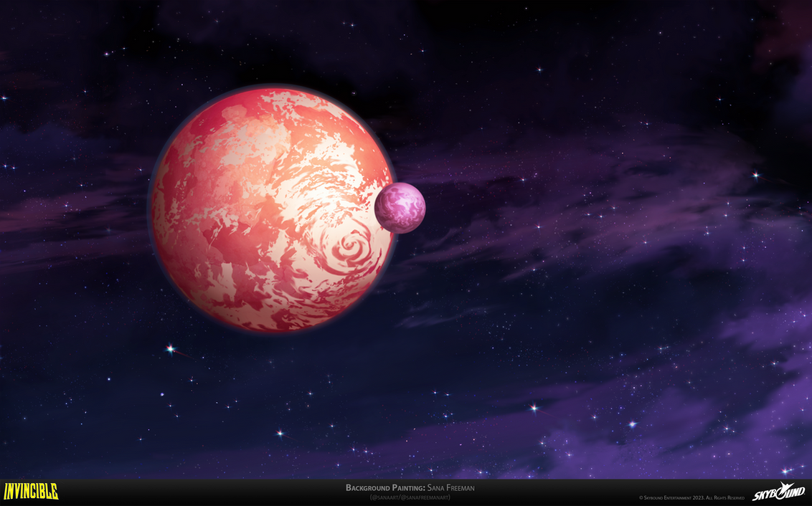Click the '(@sanaart/@sanafreemanart)' handle text
The image size is (812, 506).
(x=410, y=497)
